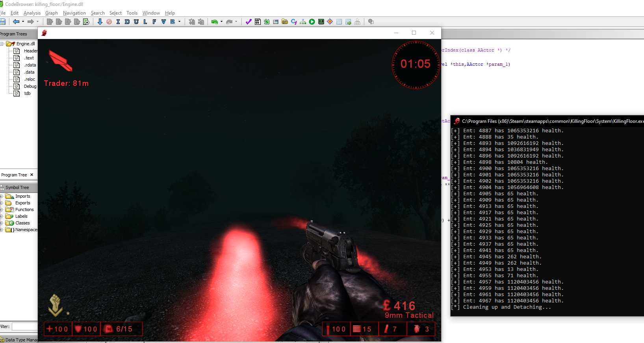Click the blue table toolbar icon
Screen dimensions: 644x343
339,22
